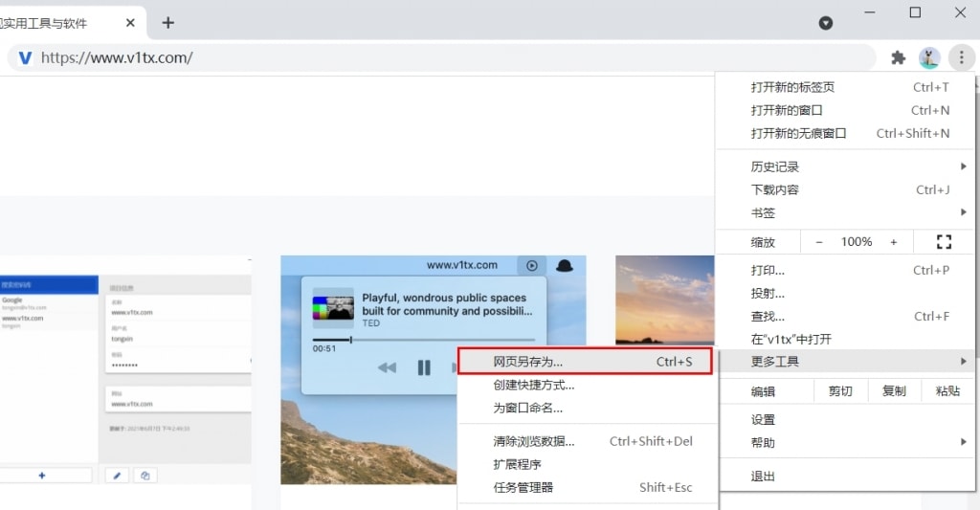Open 下载内容 from the menu
Screen dimensions: 980x510
(845, 190)
